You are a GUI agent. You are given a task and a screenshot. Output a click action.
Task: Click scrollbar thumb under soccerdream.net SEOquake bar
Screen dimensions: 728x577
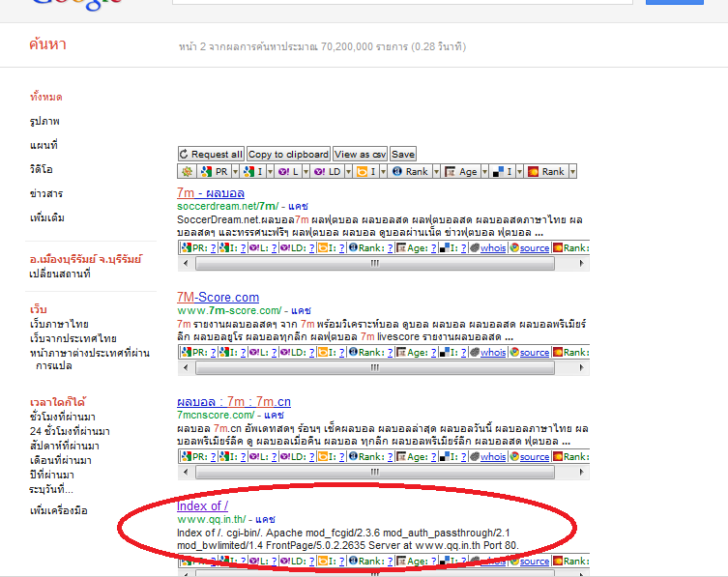click(x=375, y=263)
